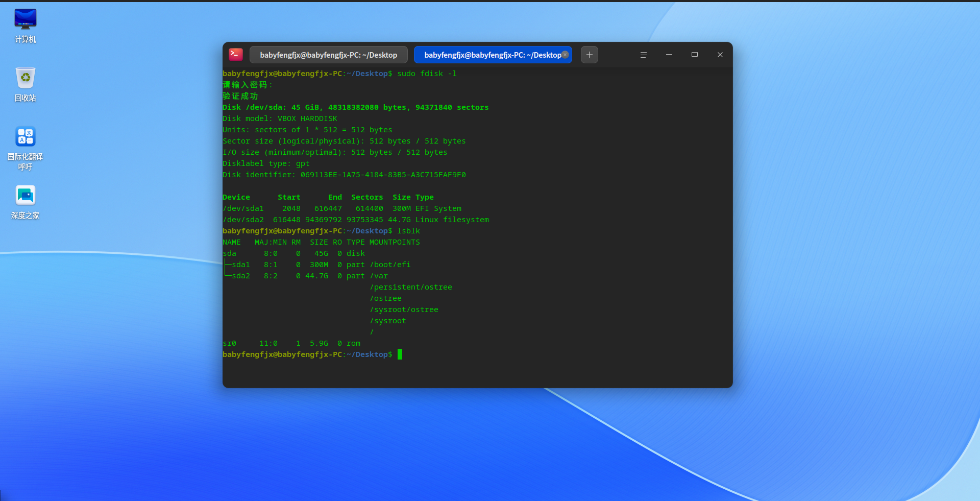Open the 国际化翻译呼吁 desktop icon
980x501 pixels.
point(25,148)
